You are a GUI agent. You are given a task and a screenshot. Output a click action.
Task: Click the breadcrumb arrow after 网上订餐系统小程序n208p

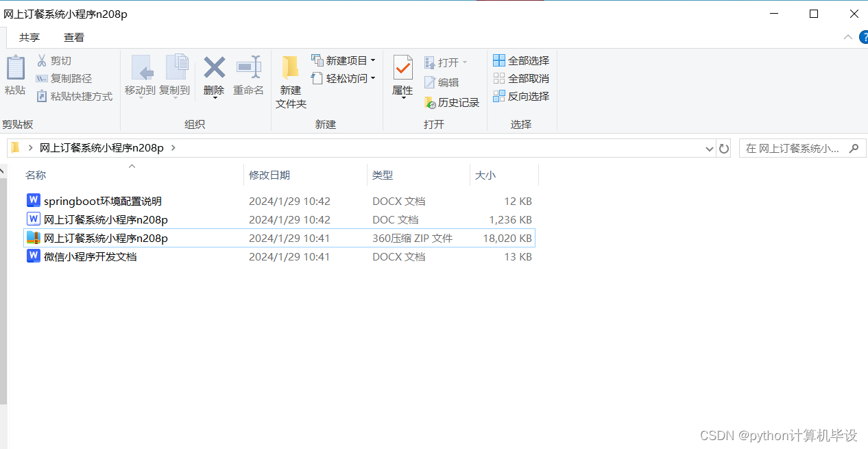(173, 147)
